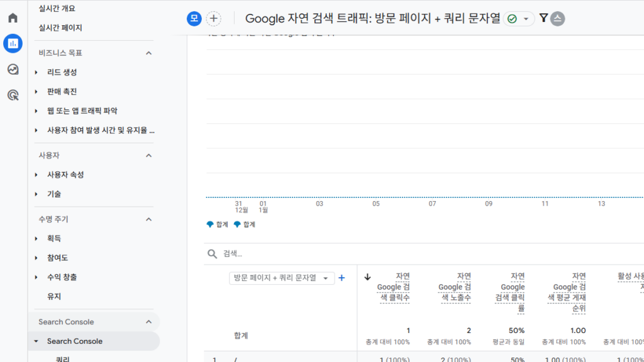Click the blue plus to add secondary dimension
The image size is (644, 362).
341,278
